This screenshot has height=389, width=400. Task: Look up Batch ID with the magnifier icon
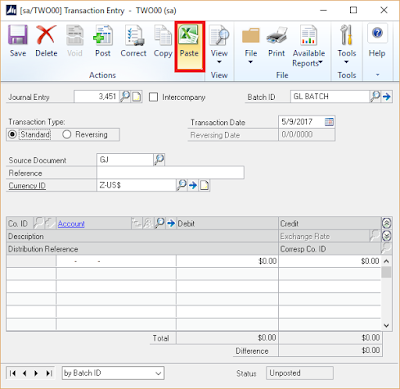click(375, 97)
